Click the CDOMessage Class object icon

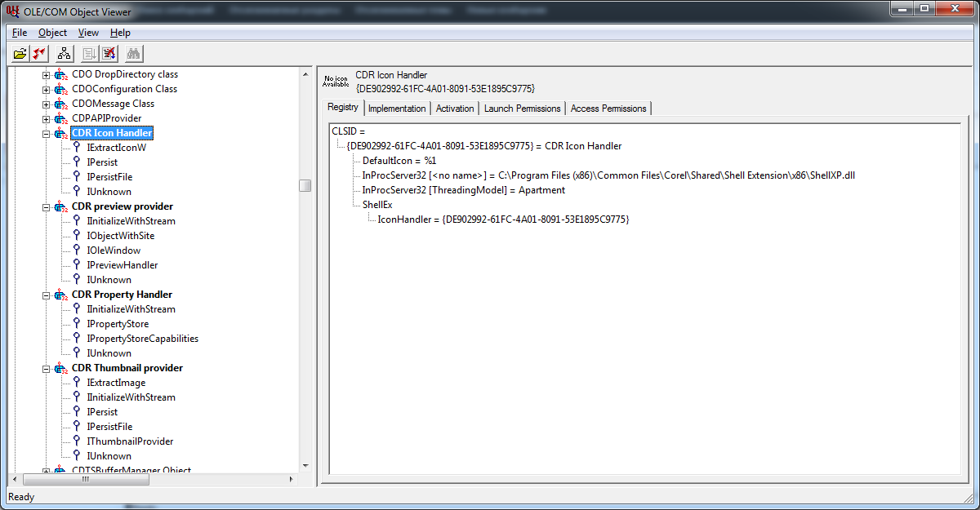(61, 104)
